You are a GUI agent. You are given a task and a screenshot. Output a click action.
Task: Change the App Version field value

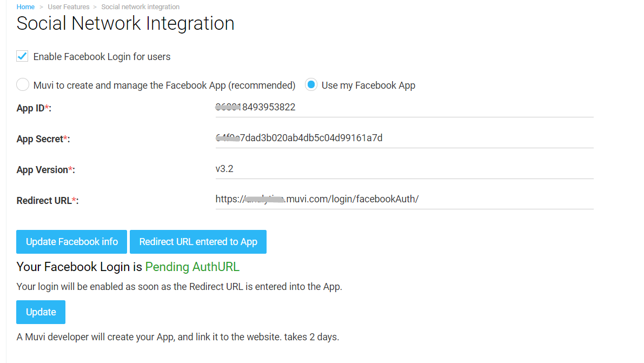point(404,169)
